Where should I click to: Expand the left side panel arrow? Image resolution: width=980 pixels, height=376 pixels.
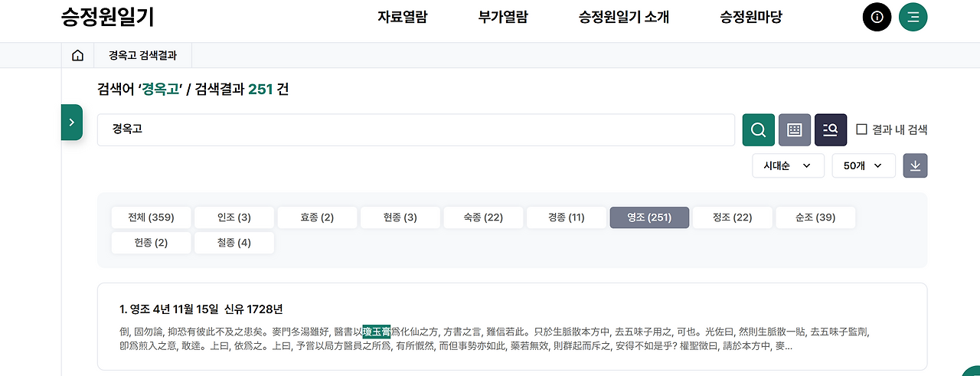point(71,122)
